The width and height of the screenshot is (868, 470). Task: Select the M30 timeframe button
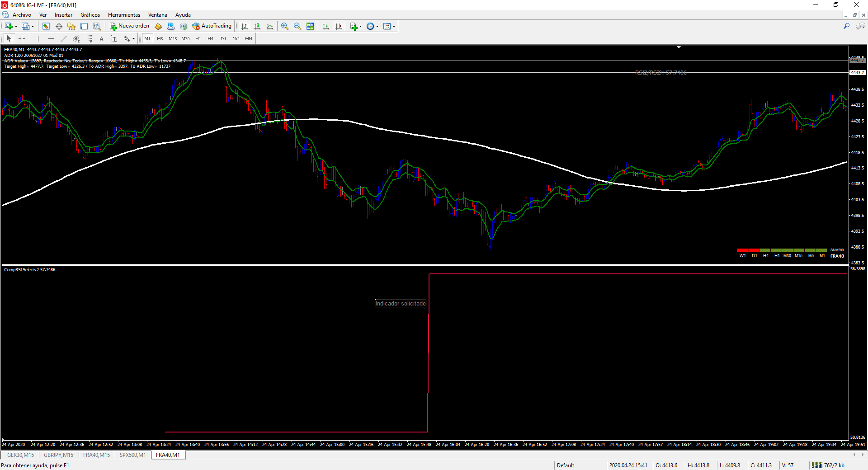pos(185,39)
